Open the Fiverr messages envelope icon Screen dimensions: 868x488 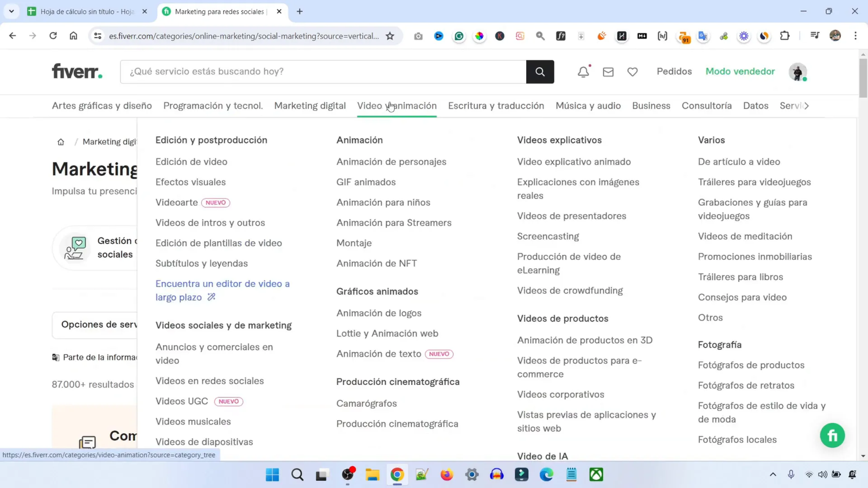[608, 71]
